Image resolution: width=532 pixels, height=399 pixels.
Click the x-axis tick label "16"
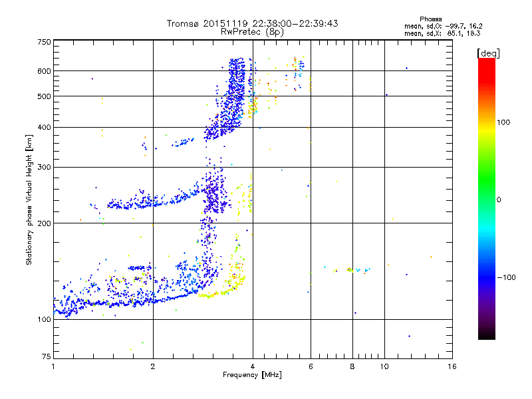tap(452, 366)
